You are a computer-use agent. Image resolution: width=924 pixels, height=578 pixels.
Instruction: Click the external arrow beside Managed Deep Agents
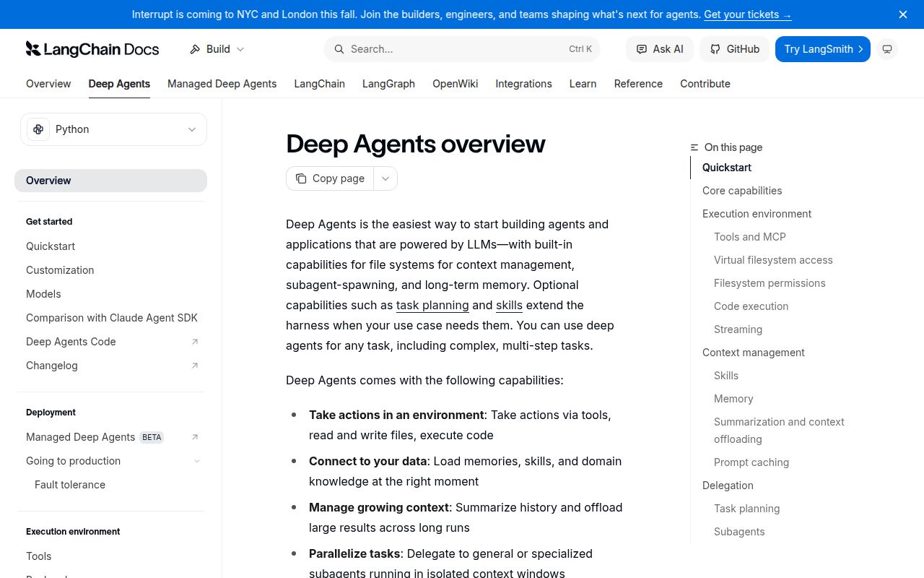coord(194,437)
